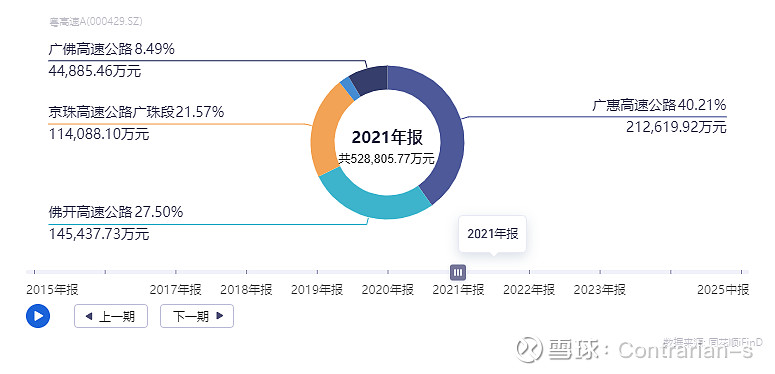Go to previous period with 上一期

tap(111, 316)
